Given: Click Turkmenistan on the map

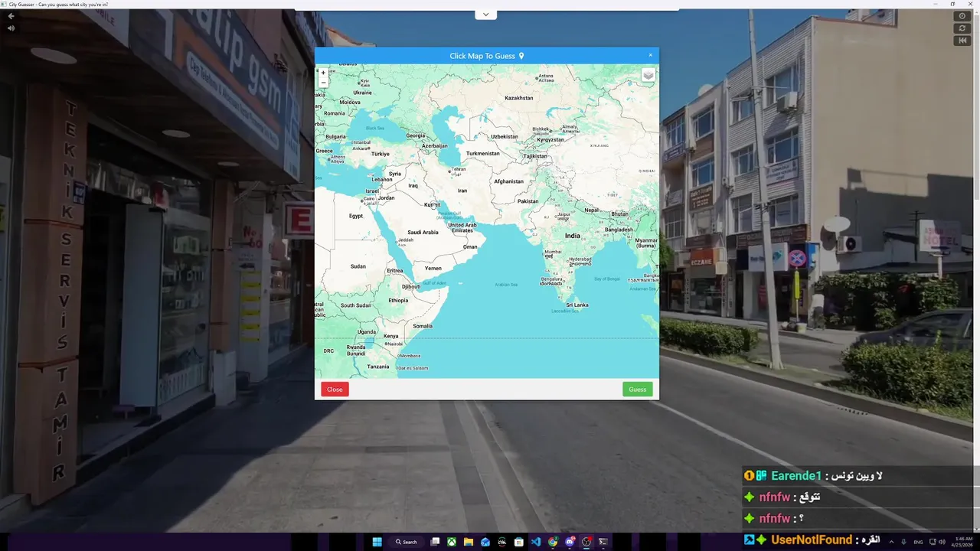Looking at the screenshot, I should click(483, 154).
